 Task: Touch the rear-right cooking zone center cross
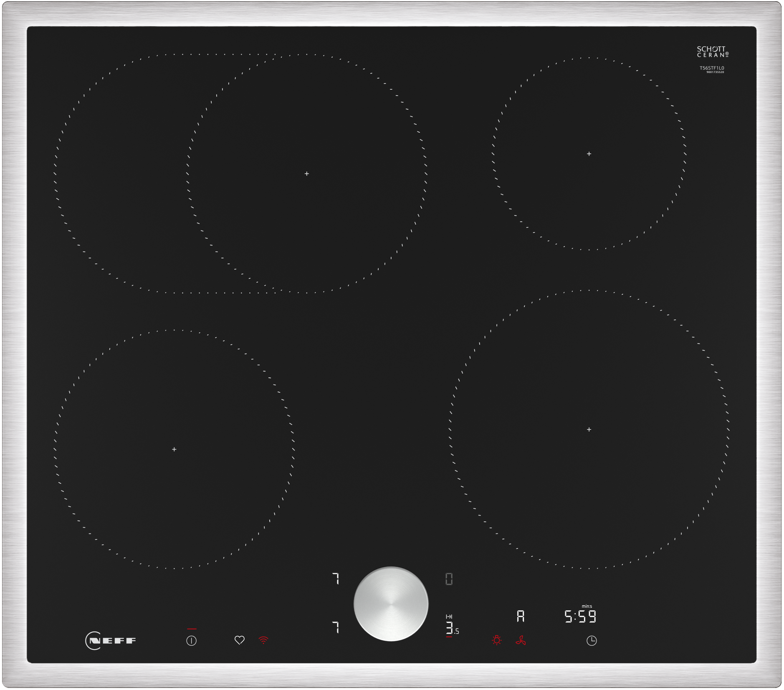point(589,154)
